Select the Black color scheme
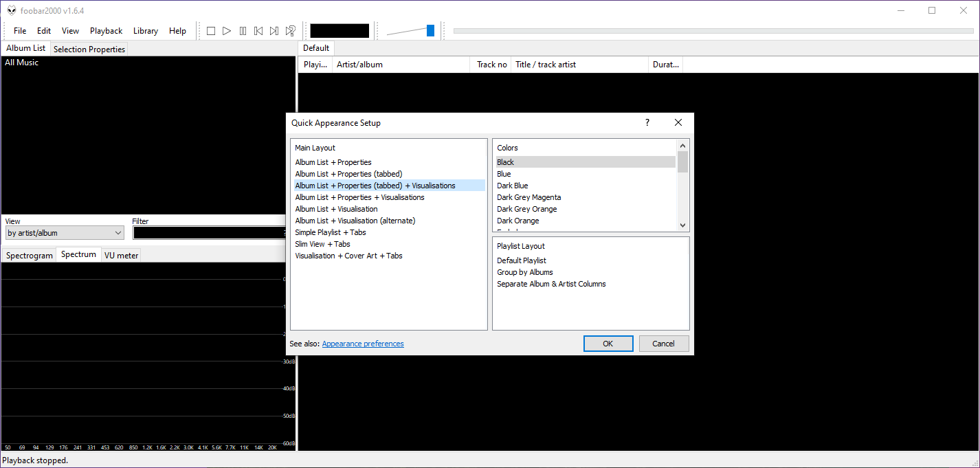This screenshot has width=980, height=468. tap(586, 162)
